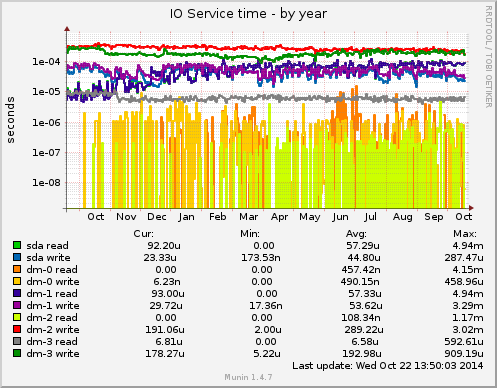Image resolution: width=497 pixels, height=388 pixels.
Task: Click the Cur: column header
Action: point(144,234)
